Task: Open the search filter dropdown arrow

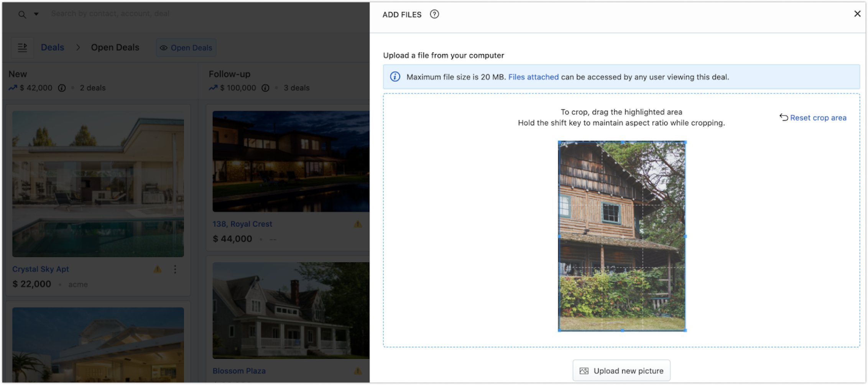Action: click(36, 14)
